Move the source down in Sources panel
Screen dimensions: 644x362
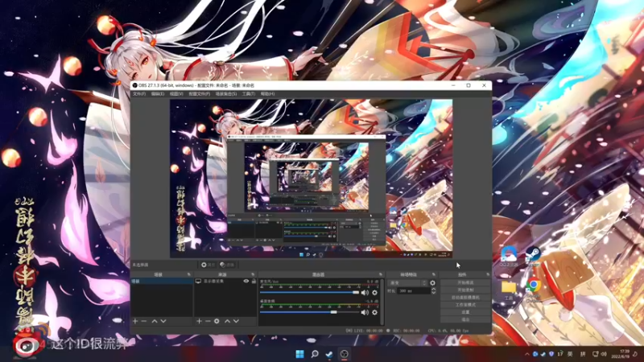tap(236, 321)
